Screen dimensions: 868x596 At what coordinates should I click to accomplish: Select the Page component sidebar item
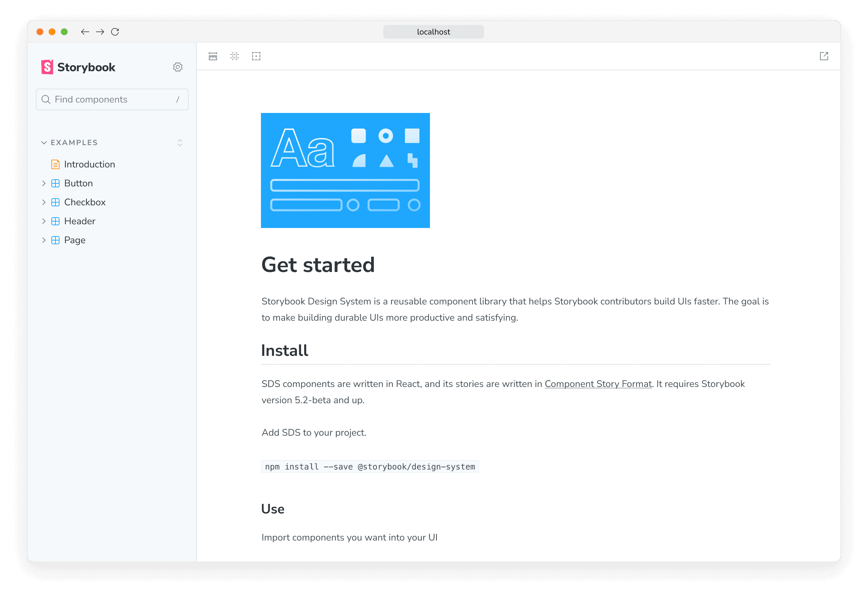pyautogui.click(x=75, y=239)
